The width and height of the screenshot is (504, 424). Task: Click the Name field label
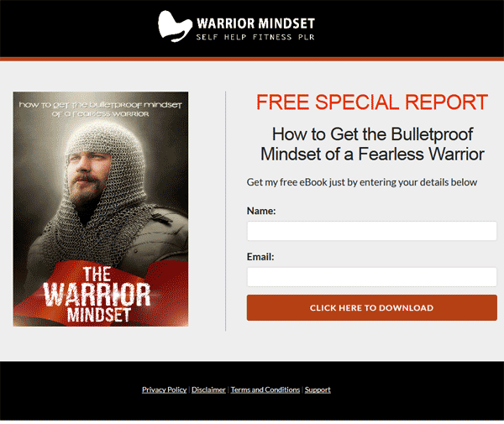pyautogui.click(x=261, y=211)
